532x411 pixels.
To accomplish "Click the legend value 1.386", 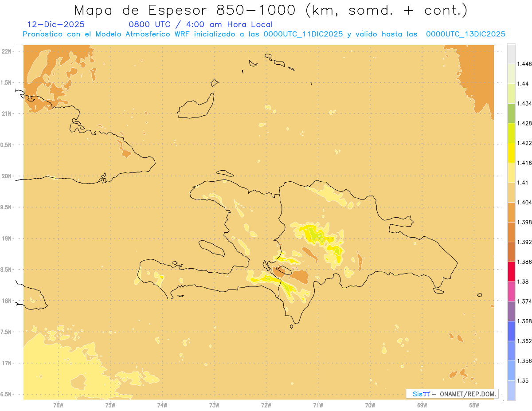I will tap(524, 262).
